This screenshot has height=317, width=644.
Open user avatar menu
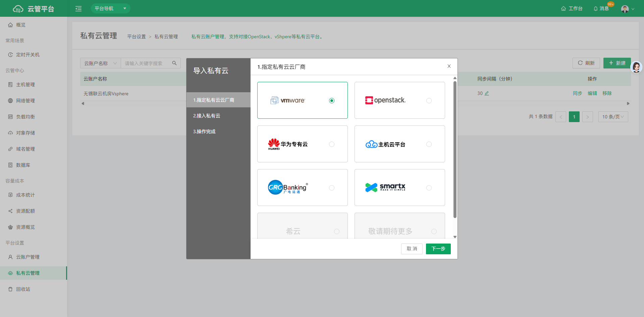[x=628, y=9]
